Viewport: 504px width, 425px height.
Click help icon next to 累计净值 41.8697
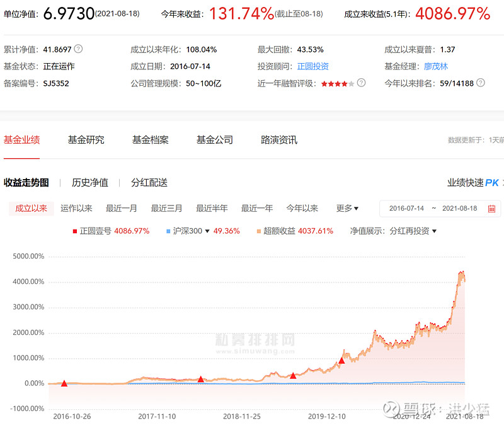point(78,49)
